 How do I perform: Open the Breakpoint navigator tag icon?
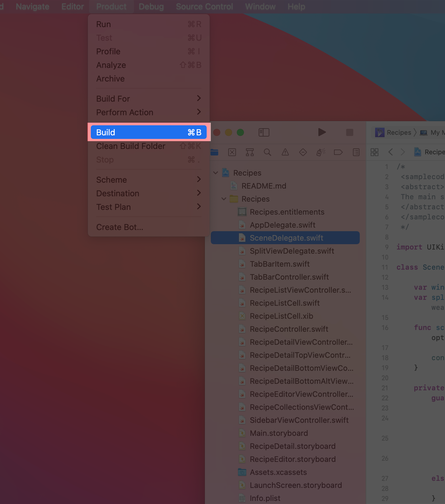(338, 152)
